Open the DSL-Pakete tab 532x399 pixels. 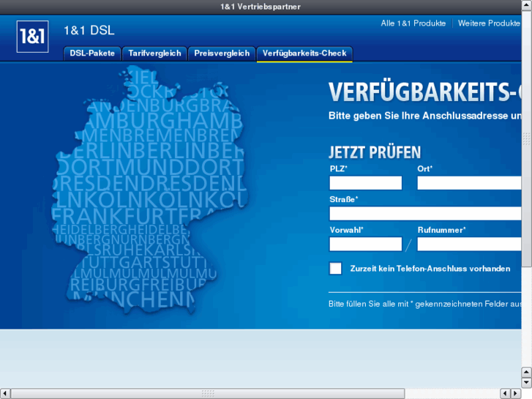92,53
